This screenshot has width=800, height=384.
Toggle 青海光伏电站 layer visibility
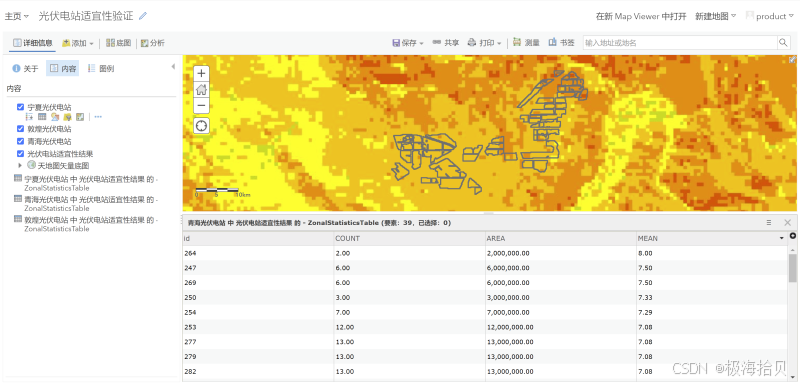coord(20,141)
